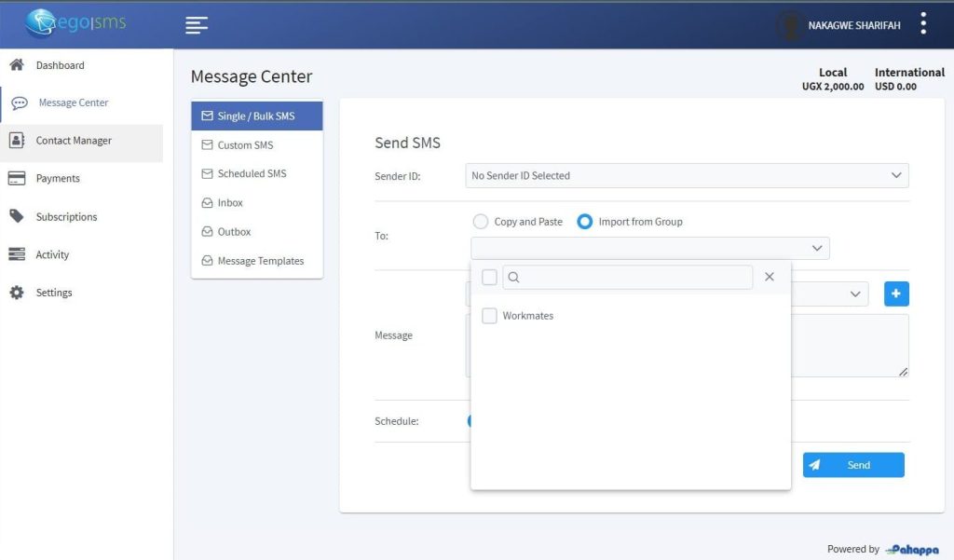Open Message Templates in the side menu
The image size is (954, 560).
260,261
